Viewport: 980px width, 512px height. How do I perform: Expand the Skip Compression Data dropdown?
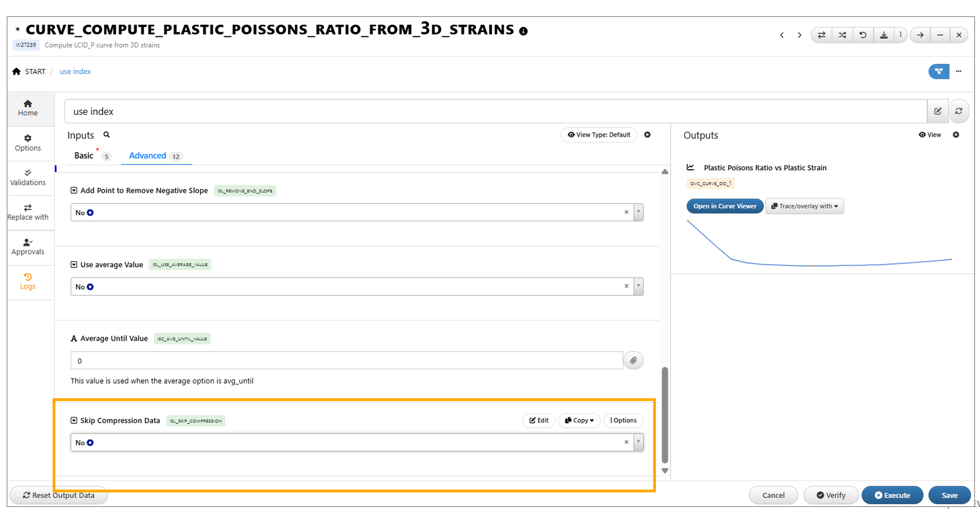pyautogui.click(x=638, y=442)
